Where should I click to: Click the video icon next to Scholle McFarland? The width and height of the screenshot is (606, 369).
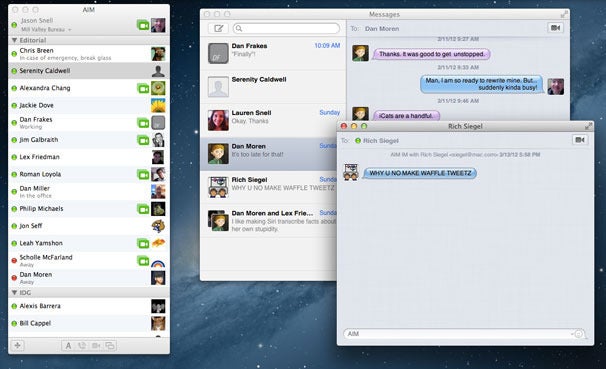point(143,261)
